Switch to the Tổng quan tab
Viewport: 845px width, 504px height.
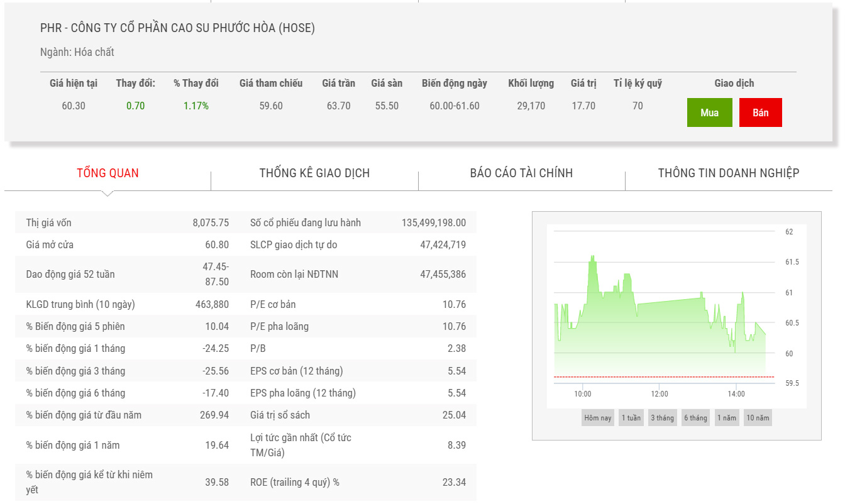click(x=108, y=173)
